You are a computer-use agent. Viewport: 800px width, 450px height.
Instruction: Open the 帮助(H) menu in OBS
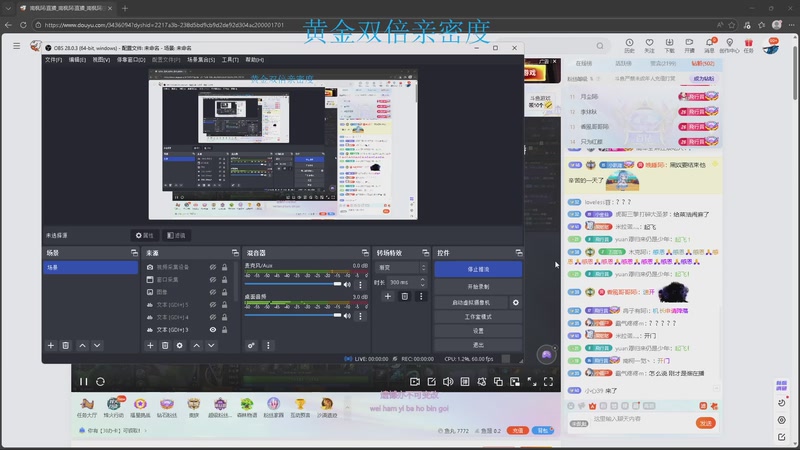pos(255,60)
